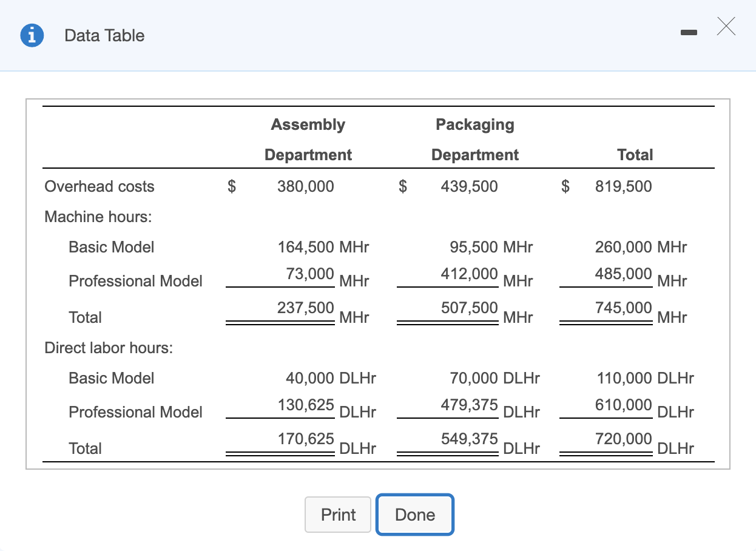The width and height of the screenshot is (756, 551).
Task: Close the Data Table dialog
Action: tap(726, 27)
